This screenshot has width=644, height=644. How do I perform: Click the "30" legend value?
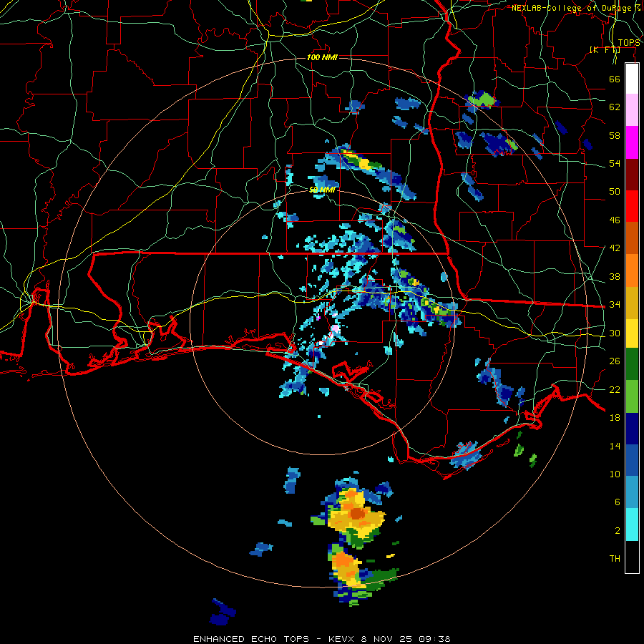coord(615,333)
